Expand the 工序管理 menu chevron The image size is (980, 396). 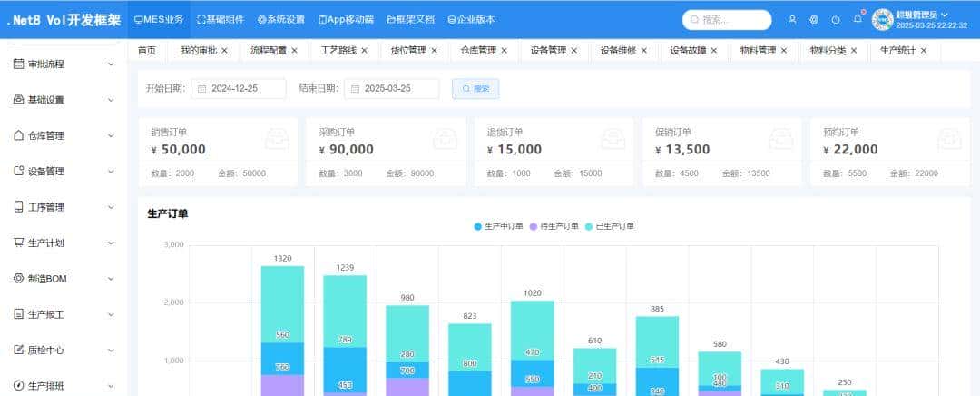pyautogui.click(x=112, y=207)
